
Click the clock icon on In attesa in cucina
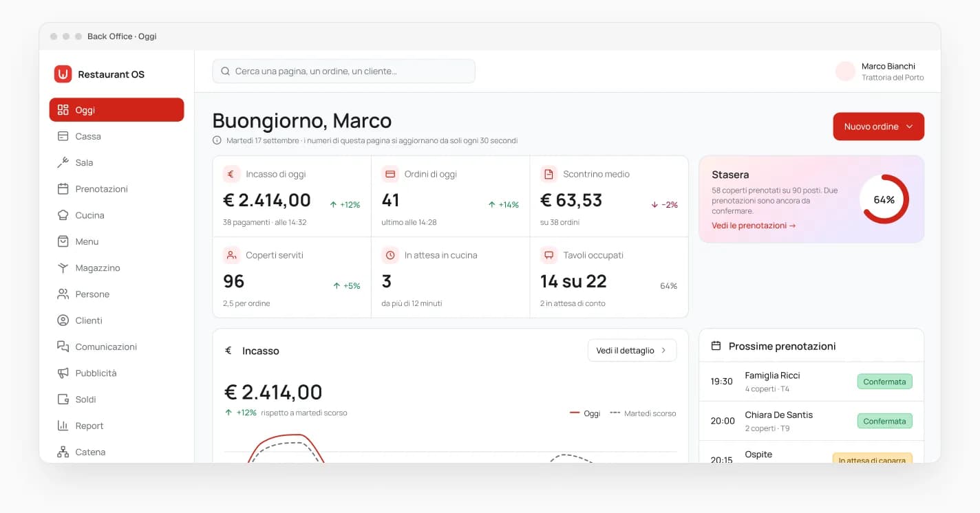pos(390,255)
